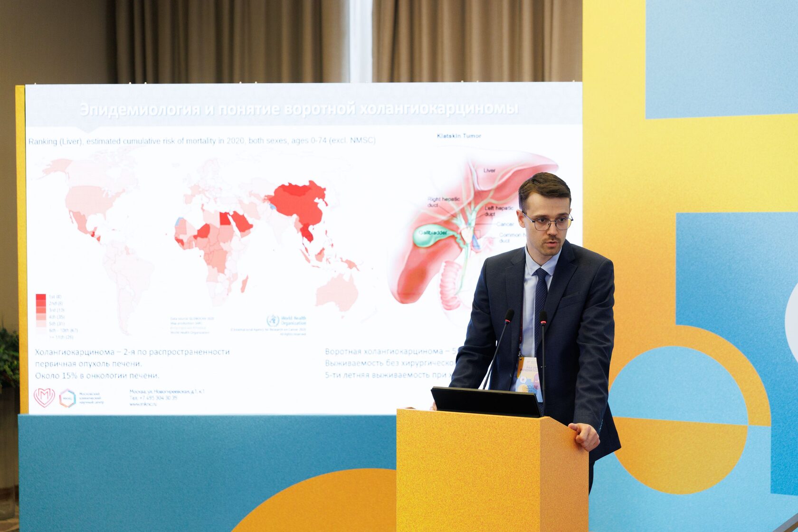
Task: Click the 'Klatskin Tumor' label
Action: tap(459, 136)
